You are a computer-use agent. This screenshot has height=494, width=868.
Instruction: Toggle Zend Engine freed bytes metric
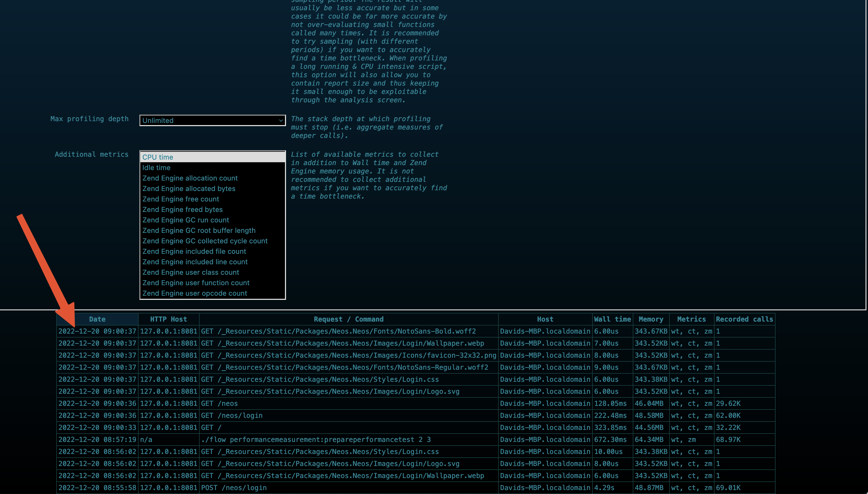[182, 209]
